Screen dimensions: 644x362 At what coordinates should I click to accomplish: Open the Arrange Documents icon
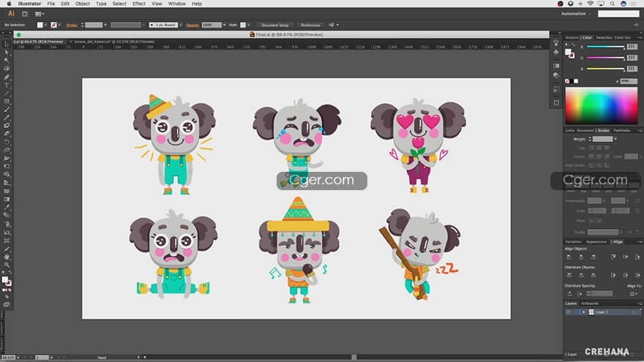[40, 14]
